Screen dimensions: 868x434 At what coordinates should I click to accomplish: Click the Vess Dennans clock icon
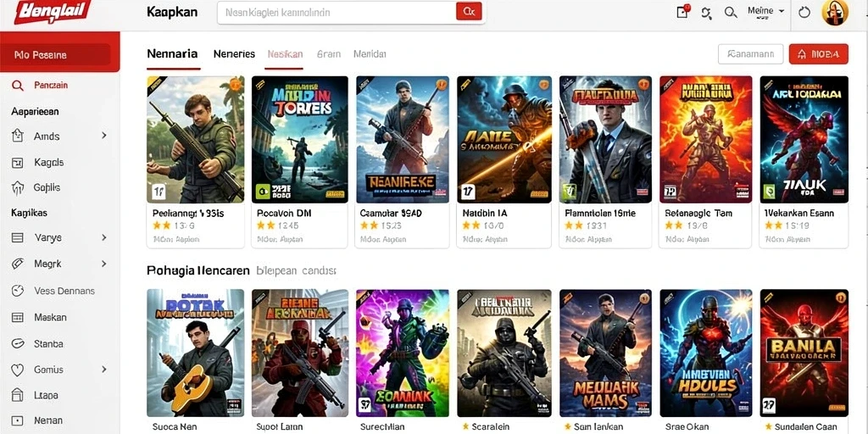(18, 291)
